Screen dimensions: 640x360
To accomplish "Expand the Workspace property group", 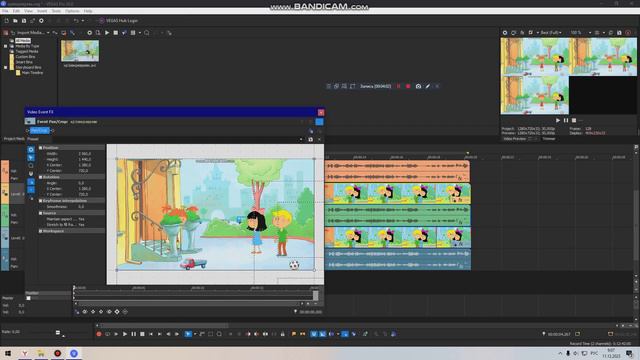I will point(40,231).
